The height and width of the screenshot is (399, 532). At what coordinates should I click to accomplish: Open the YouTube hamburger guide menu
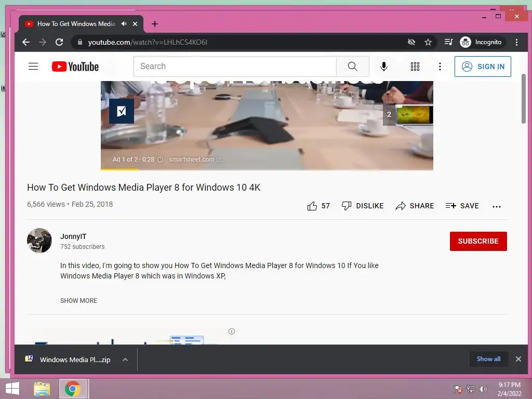pos(33,66)
